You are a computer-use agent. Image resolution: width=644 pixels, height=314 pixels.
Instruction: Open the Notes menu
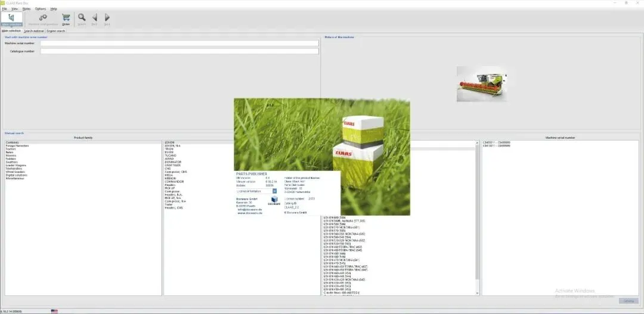tap(27, 8)
